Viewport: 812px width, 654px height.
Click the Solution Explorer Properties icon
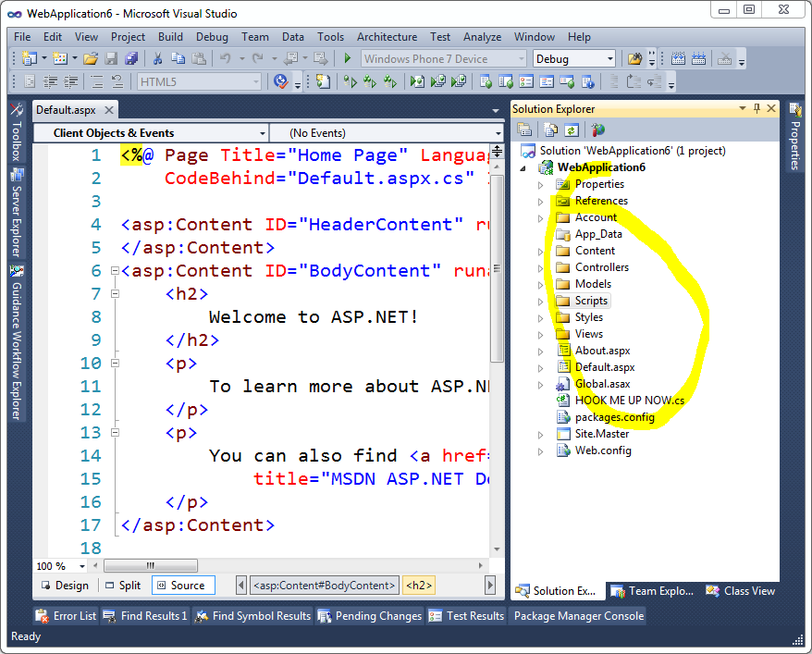click(x=524, y=130)
